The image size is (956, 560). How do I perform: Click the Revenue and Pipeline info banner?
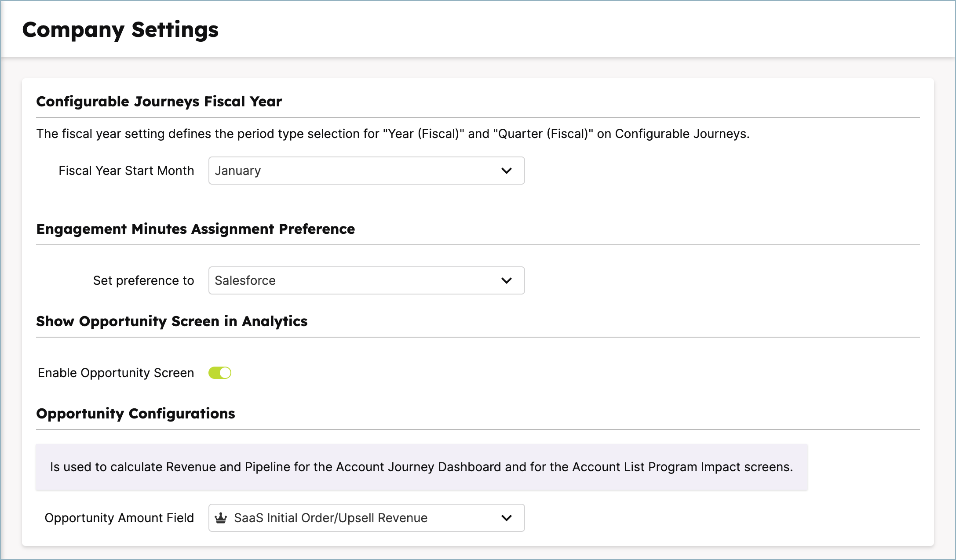point(421,467)
